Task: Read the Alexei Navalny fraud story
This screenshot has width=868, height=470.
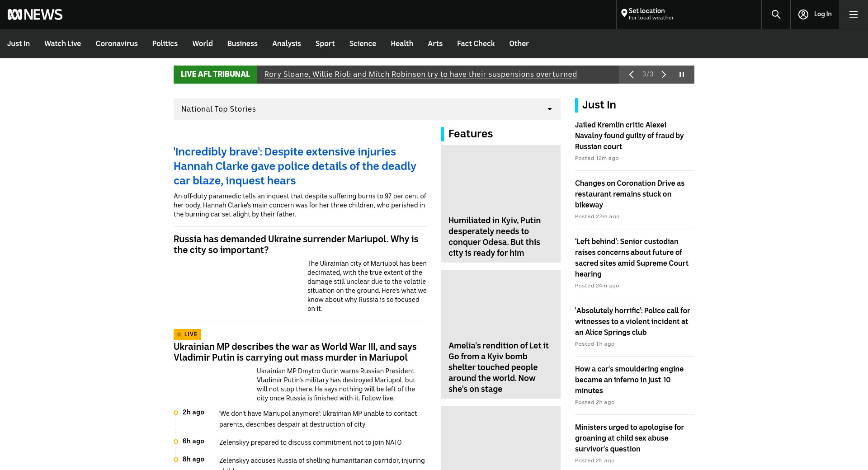Action: [x=629, y=136]
